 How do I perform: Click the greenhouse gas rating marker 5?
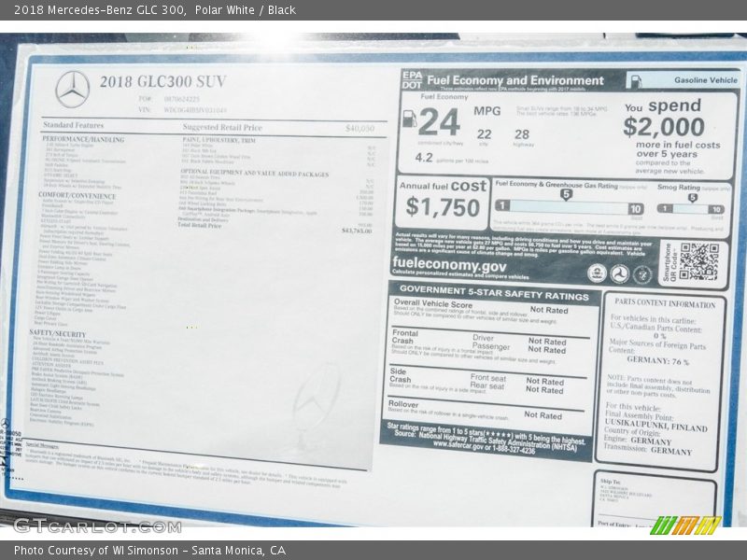pyautogui.click(x=566, y=195)
